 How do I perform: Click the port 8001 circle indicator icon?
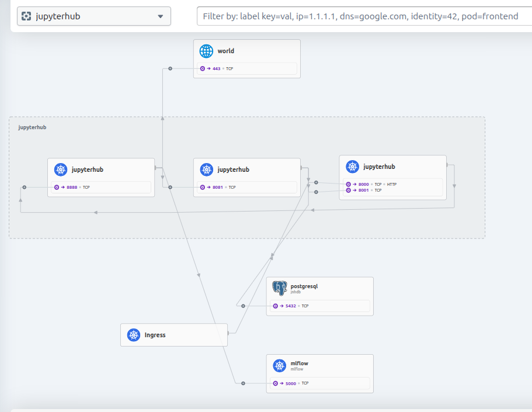pos(349,190)
